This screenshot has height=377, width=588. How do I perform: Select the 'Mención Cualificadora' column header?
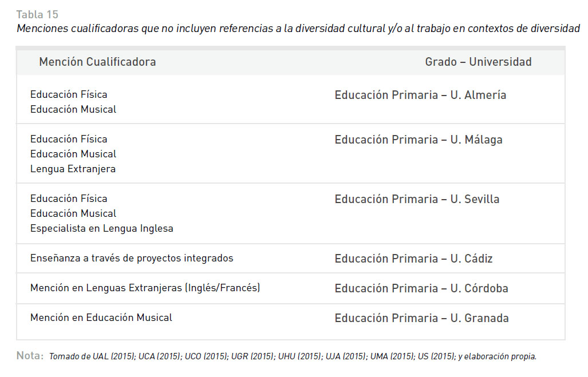(x=97, y=62)
